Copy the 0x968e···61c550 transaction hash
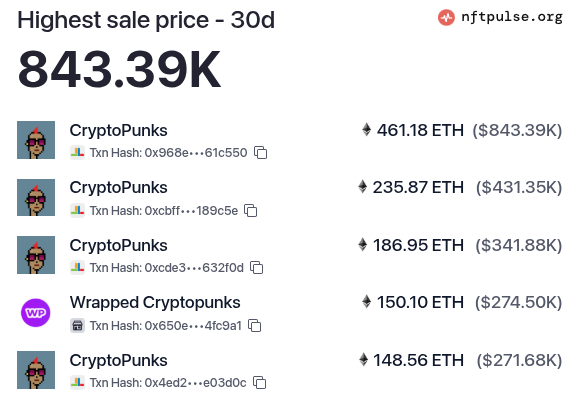 pos(260,152)
